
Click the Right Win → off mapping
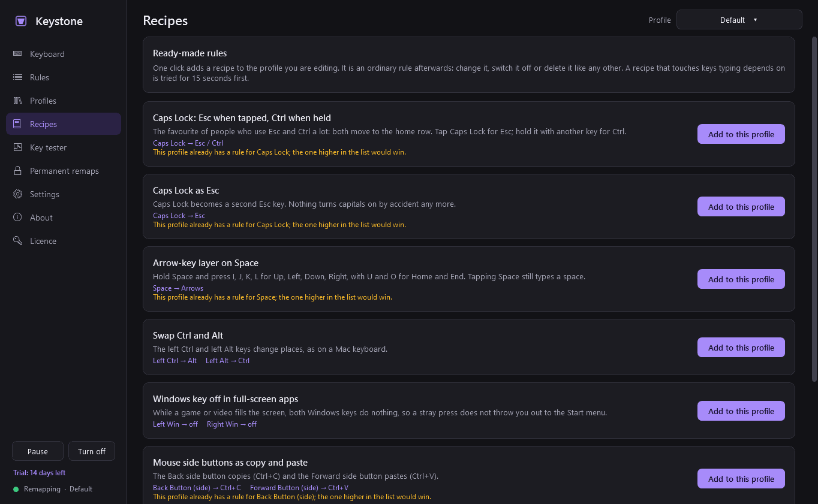tap(231, 424)
